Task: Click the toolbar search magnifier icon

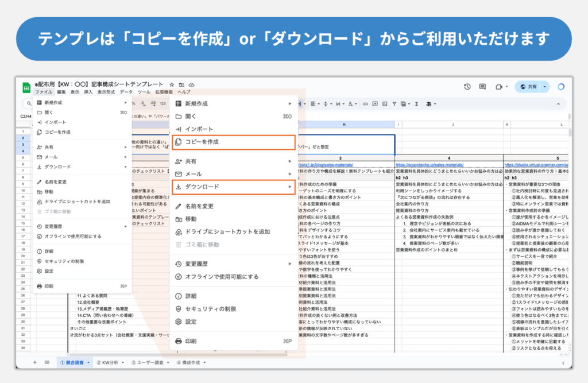Action: [x=29, y=103]
